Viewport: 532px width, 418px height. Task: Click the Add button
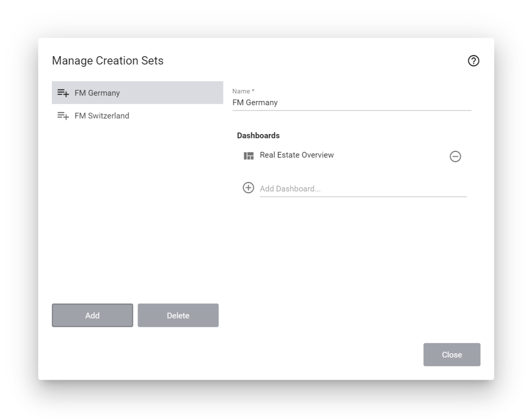click(x=92, y=315)
